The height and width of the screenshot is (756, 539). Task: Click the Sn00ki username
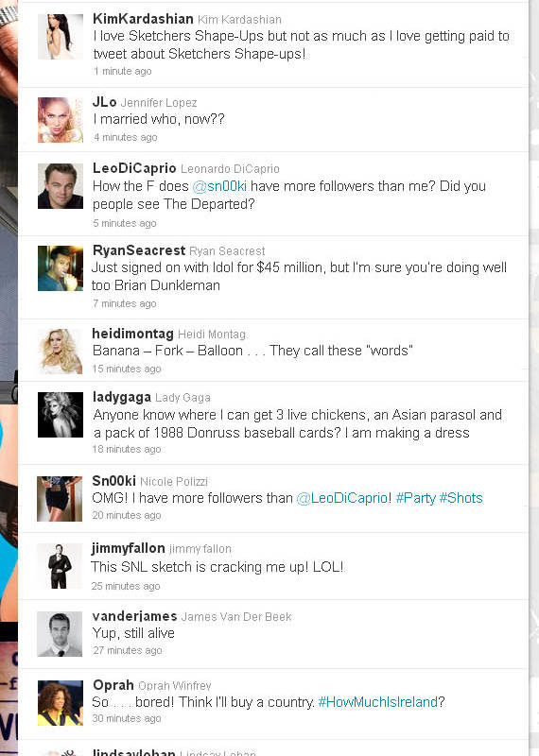[113, 481]
